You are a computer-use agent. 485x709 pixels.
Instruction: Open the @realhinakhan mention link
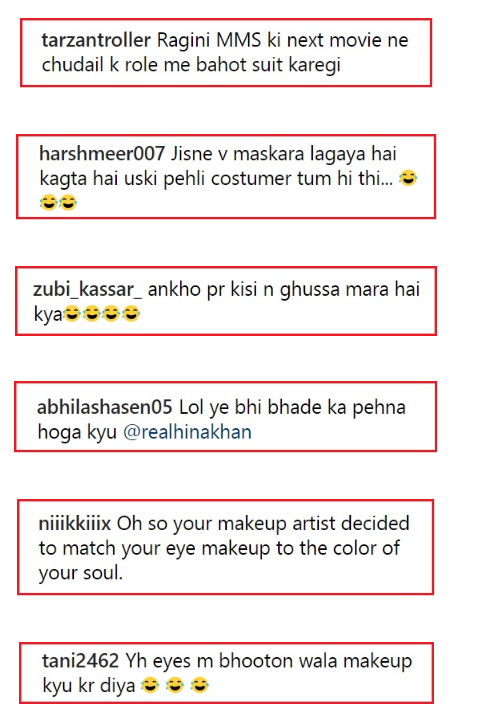pyautogui.click(x=187, y=432)
